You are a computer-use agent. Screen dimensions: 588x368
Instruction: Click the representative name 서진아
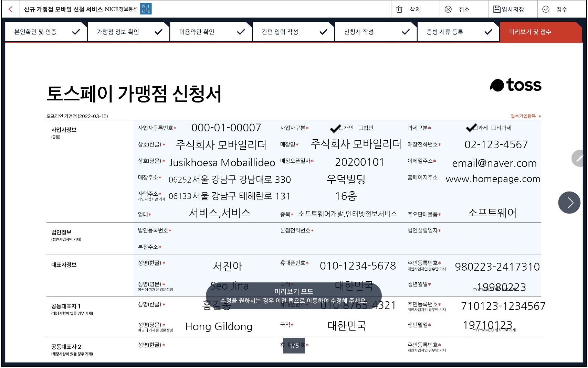pos(228,266)
